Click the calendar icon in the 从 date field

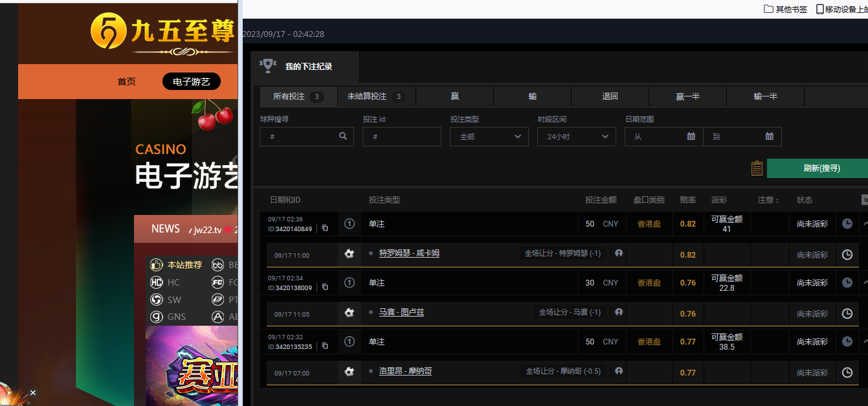[691, 137]
